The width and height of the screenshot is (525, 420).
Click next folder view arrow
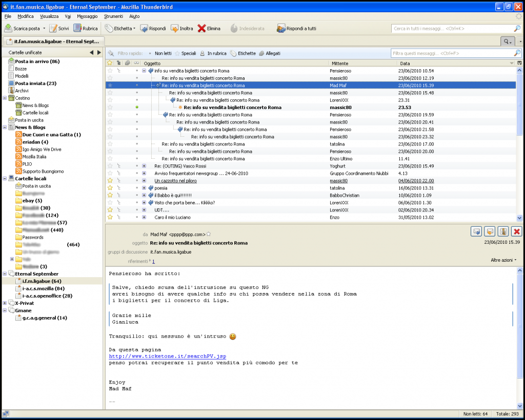click(x=99, y=52)
